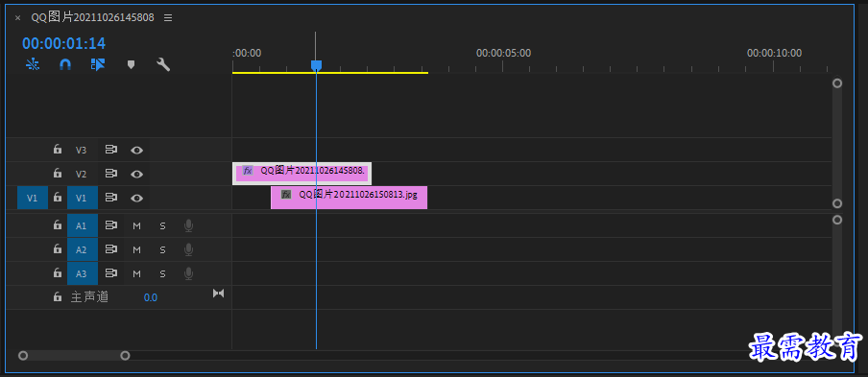Viewport: 868px width, 377px height.
Task: Open Timeline Display Settings wrench
Action: tap(163, 64)
